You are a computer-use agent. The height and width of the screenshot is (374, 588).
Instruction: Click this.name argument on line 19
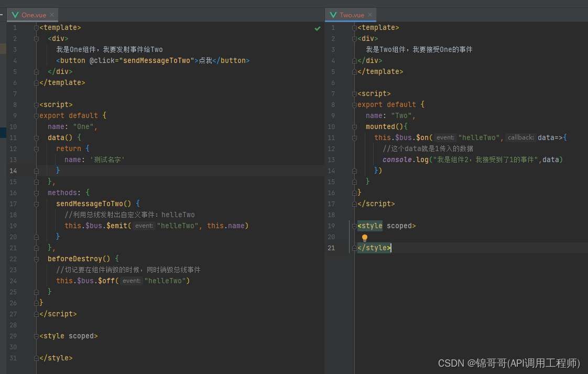click(226, 226)
